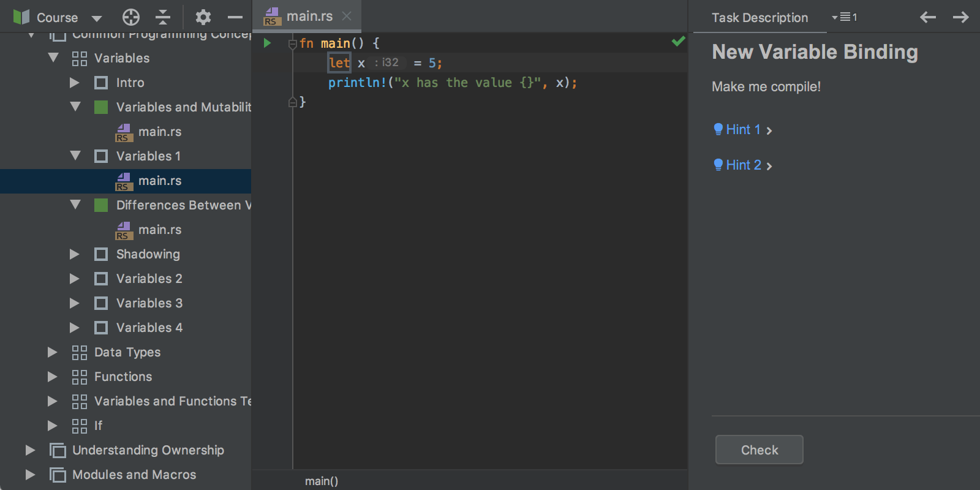
Task: Close the main.rs editor tab
Action: [347, 16]
